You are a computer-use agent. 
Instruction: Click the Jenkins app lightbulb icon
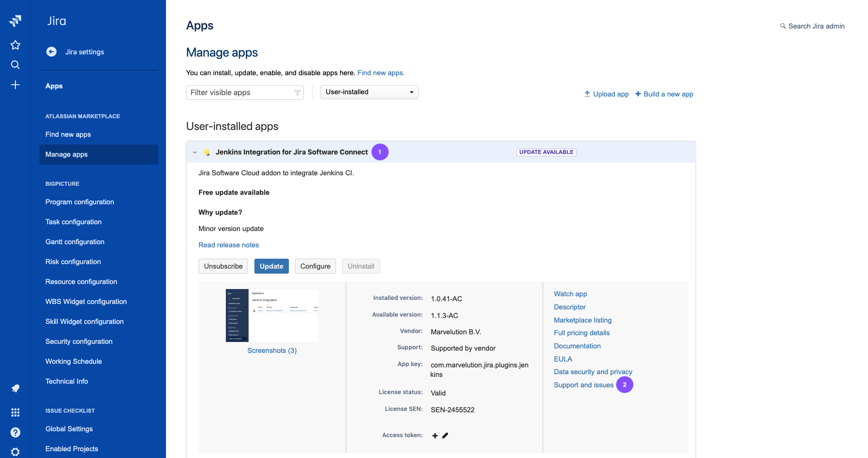[207, 152]
